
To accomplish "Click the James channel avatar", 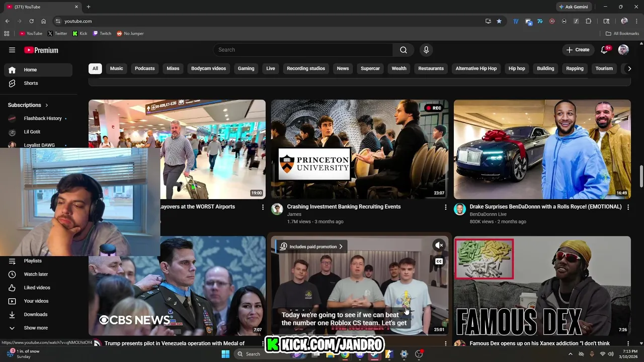I will click(x=277, y=209).
